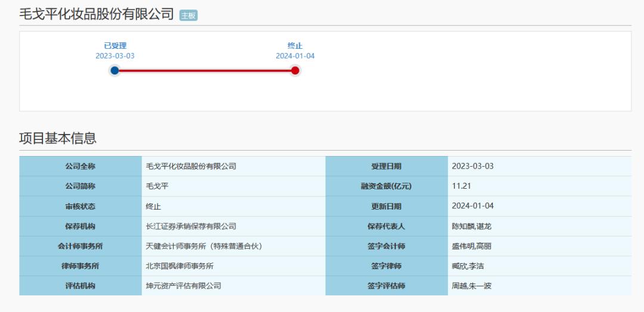Select 天健会计师事务所（特殊普通合伙） cell
644x312 pixels.
233,247
